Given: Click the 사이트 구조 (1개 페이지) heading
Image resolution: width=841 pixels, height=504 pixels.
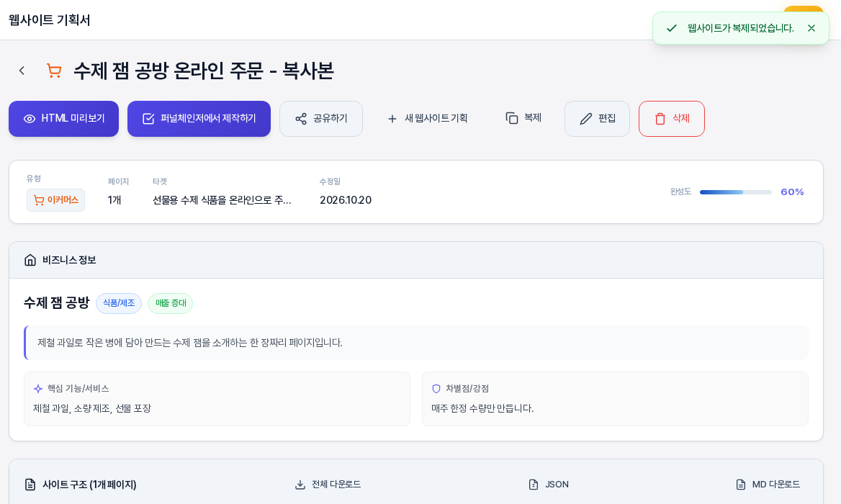Looking at the screenshot, I should (x=89, y=485).
